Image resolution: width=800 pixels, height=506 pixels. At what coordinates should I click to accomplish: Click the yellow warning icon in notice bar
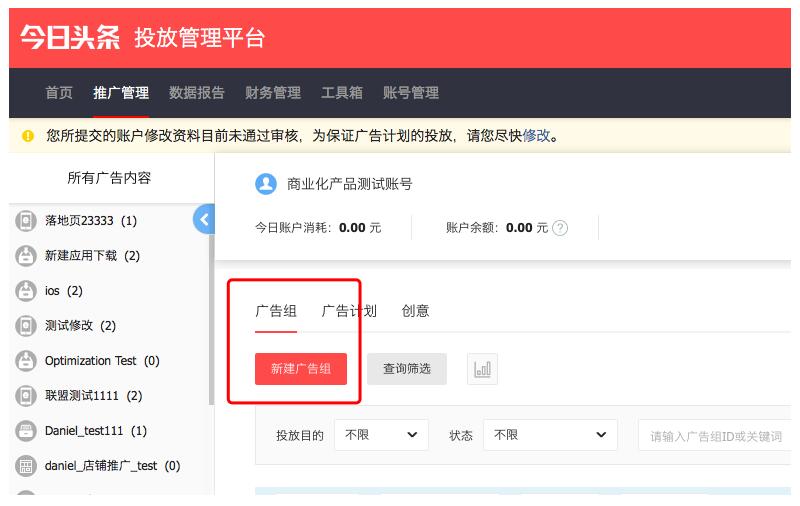point(28,136)
